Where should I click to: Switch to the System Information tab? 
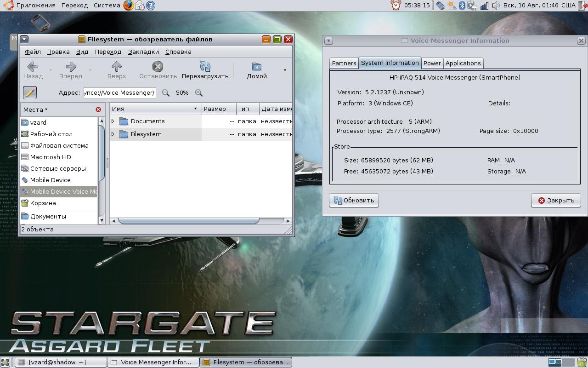point(390,63)
